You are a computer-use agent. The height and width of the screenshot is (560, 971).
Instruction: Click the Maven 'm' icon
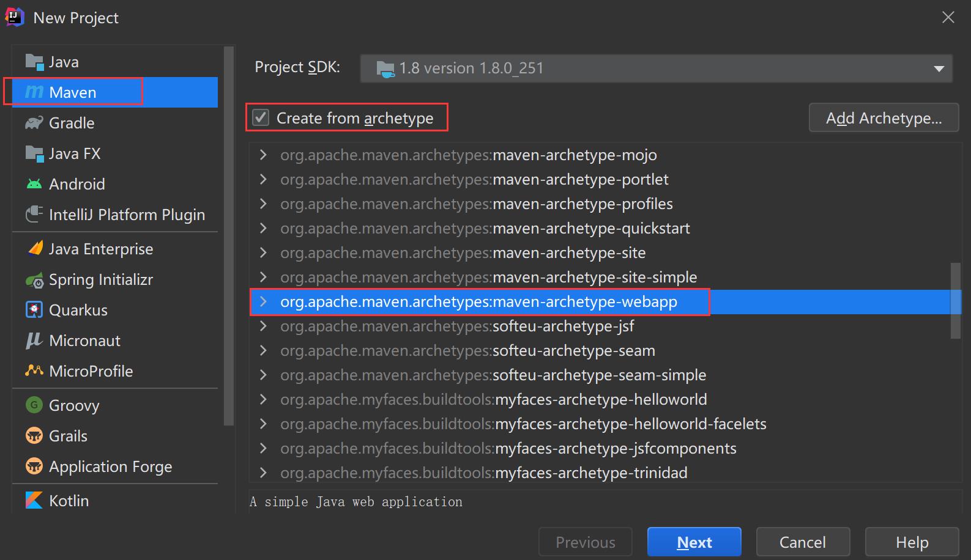(34, 92)
